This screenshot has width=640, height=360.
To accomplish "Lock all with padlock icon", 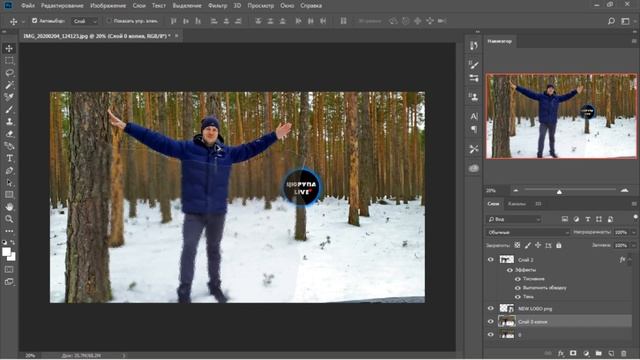I will (559, 245).
